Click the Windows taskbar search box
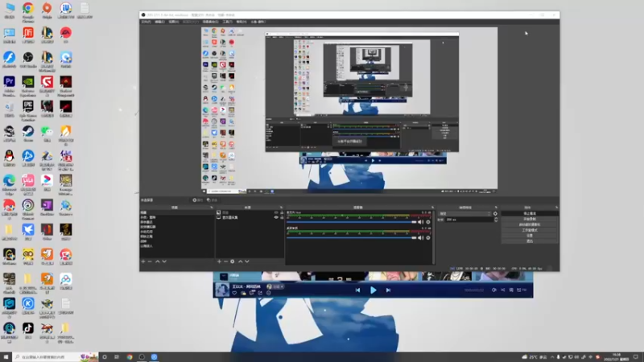Image resolution: width=644 pixels, height=362 pixels. click(56, 357)
